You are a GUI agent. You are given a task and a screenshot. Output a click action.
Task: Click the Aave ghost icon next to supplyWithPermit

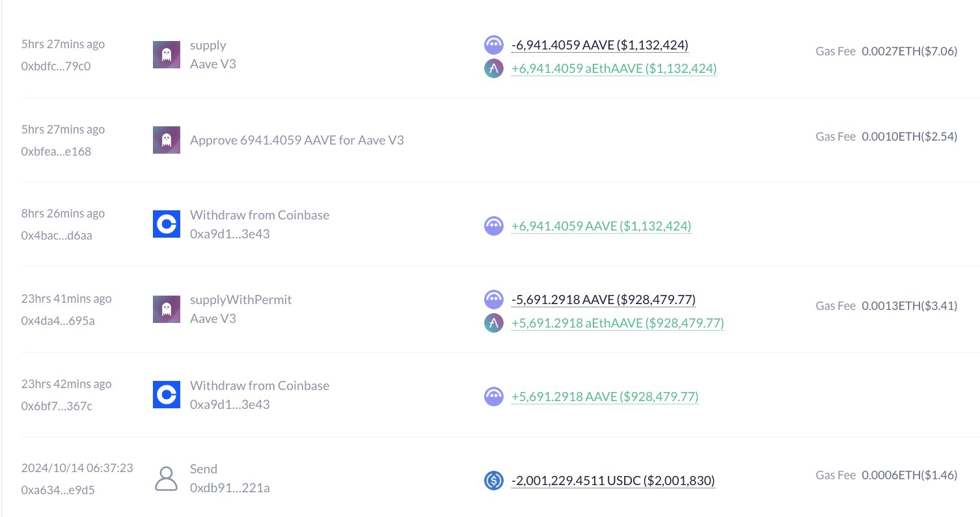[167, 309]
